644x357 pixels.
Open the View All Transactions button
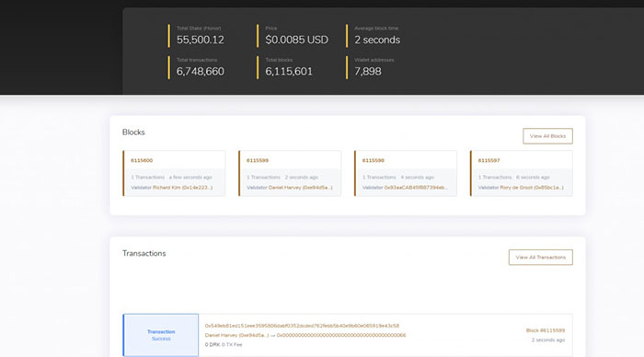pos(541,258)
